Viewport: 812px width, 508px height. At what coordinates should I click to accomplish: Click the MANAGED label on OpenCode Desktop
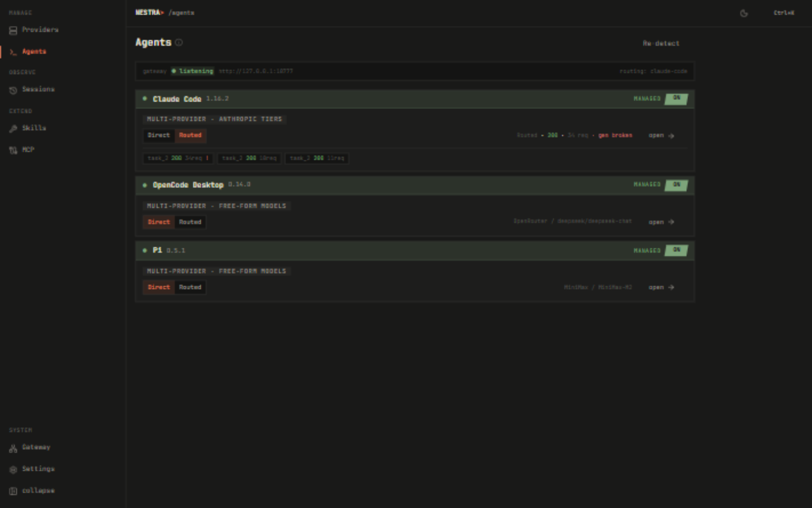coord(647,185)
